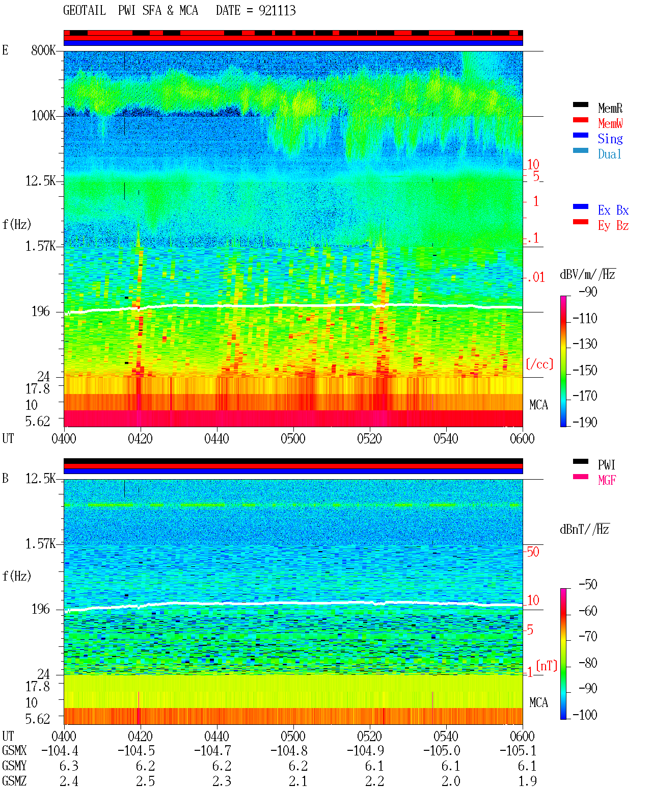The image size is (652, 812).
Task: Click the dBnT color scale bar
Action: point(563,654)
